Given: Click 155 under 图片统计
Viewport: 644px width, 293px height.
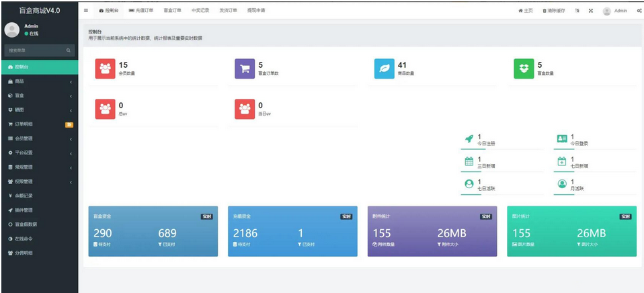Looking at the screenshot, I should click(x=521, y=233).
